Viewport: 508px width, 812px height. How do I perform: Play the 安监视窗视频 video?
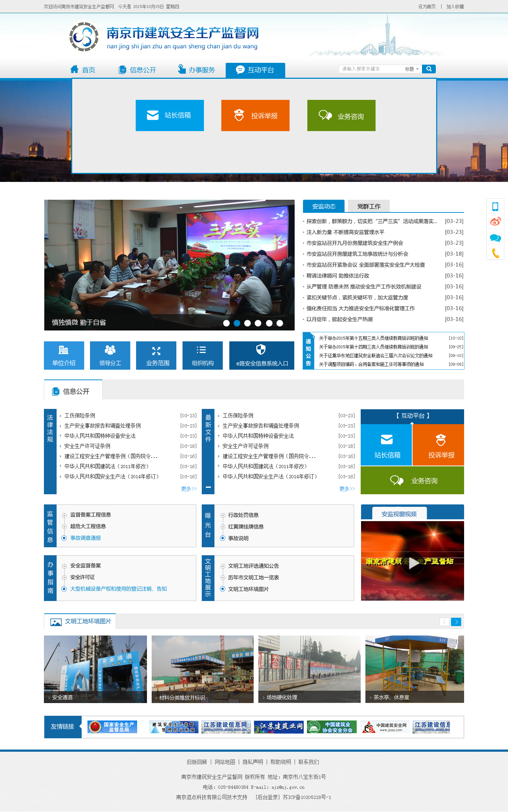[413, 563]
